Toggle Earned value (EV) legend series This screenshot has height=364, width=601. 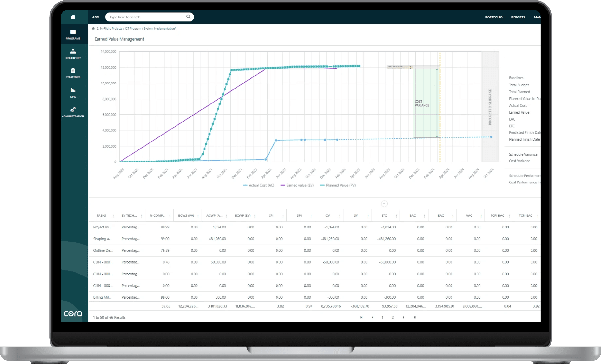coord(297,185)
